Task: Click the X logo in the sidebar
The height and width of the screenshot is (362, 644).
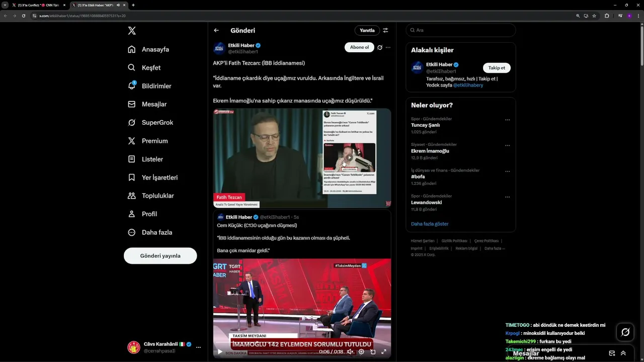Action: point(132,31)
